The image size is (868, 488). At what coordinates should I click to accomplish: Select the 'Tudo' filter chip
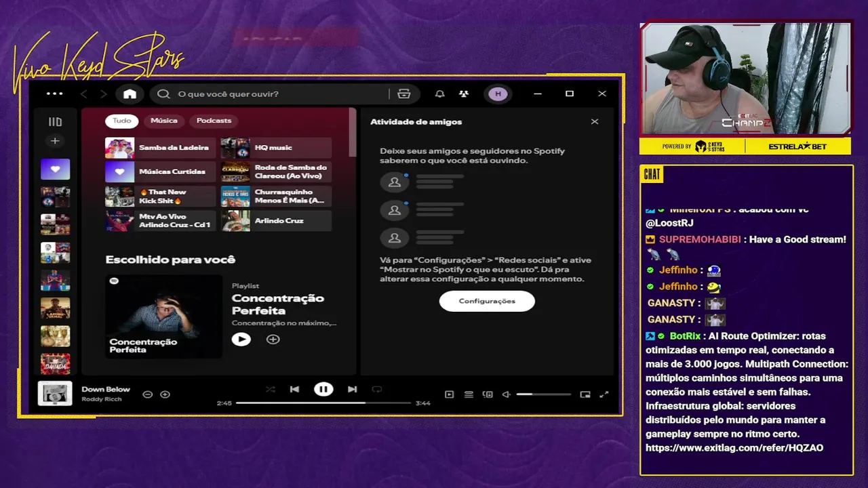point(122,121)
